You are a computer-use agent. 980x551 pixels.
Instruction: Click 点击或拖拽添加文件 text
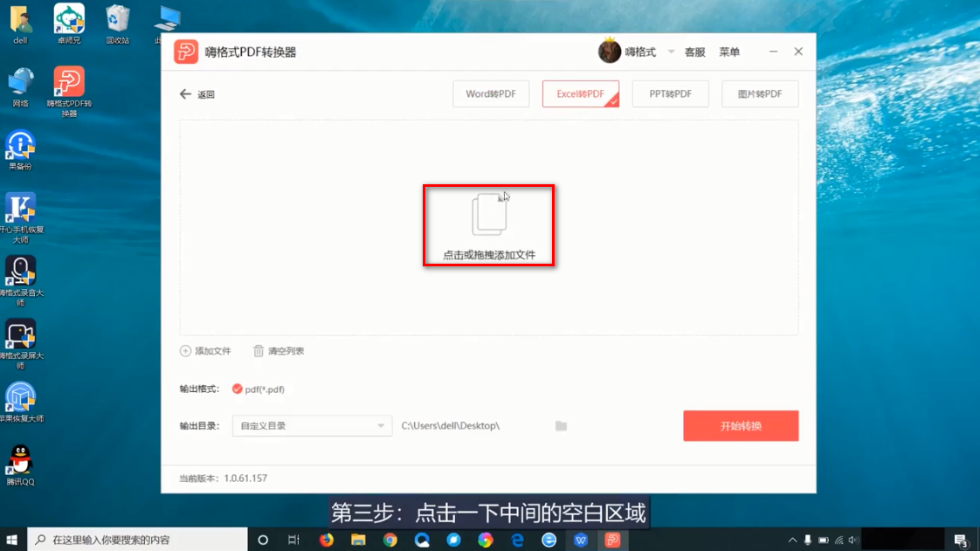coord(489,255)
